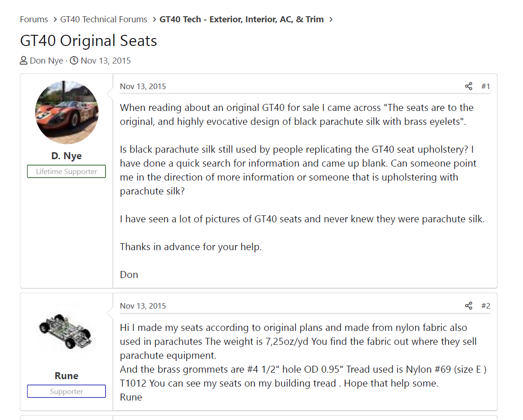The image size is (523, 420).
Task: Click share icon on post #1
Action: tap(468, 86)
